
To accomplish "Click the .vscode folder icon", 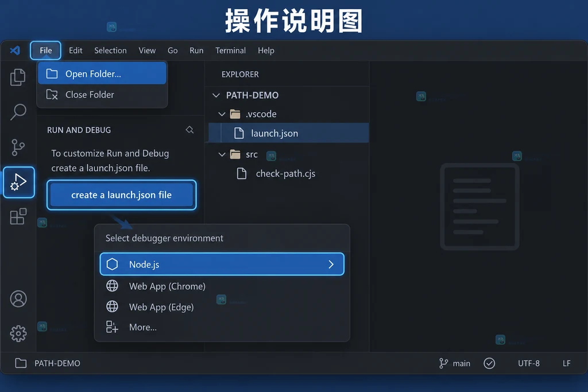I will tap(235, 114).
